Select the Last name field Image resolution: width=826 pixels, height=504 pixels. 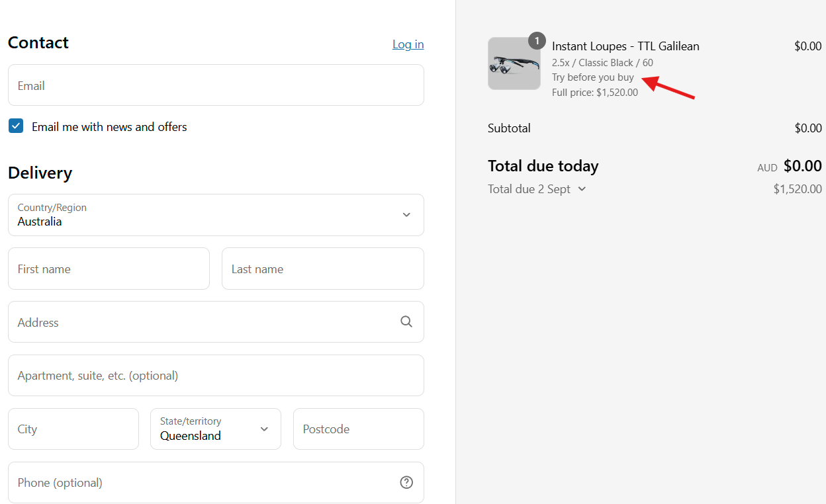tap(322, 269)
